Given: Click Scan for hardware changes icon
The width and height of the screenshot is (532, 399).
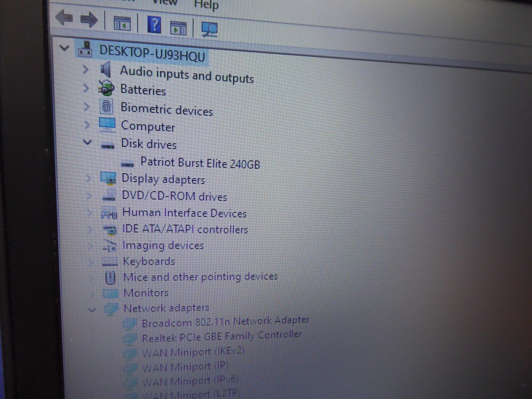Looking at the screenshot, I should (x=209, y=29).
